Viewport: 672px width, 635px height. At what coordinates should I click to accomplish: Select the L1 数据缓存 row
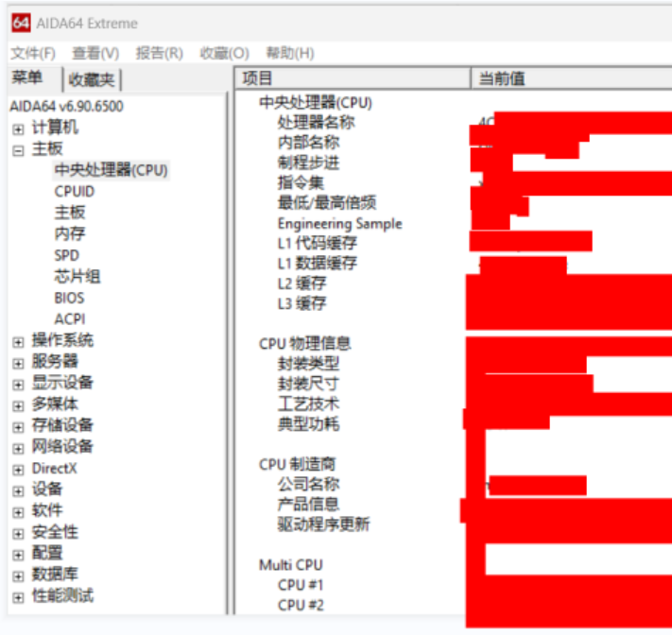click(x=318, y=264)
